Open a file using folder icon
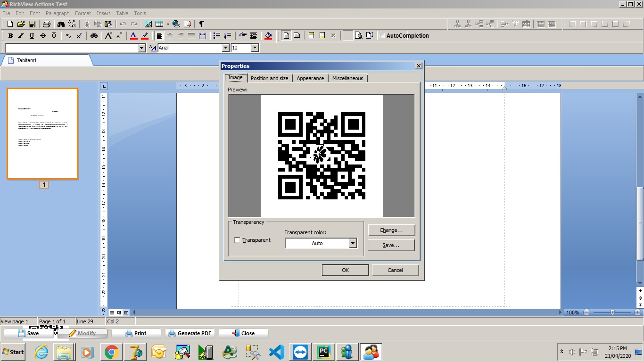This screenshot has height=362, width=644. (21, 24)
